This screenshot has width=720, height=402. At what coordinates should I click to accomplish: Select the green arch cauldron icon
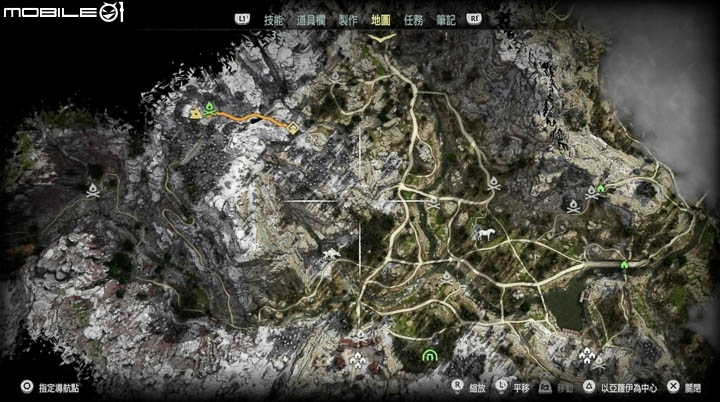pos(429,356)
